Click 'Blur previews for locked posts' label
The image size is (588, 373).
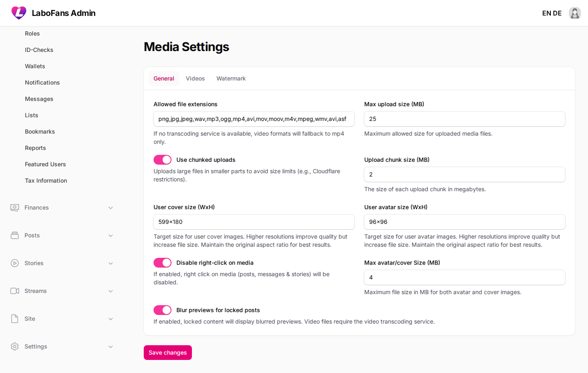tap(218, 310)
